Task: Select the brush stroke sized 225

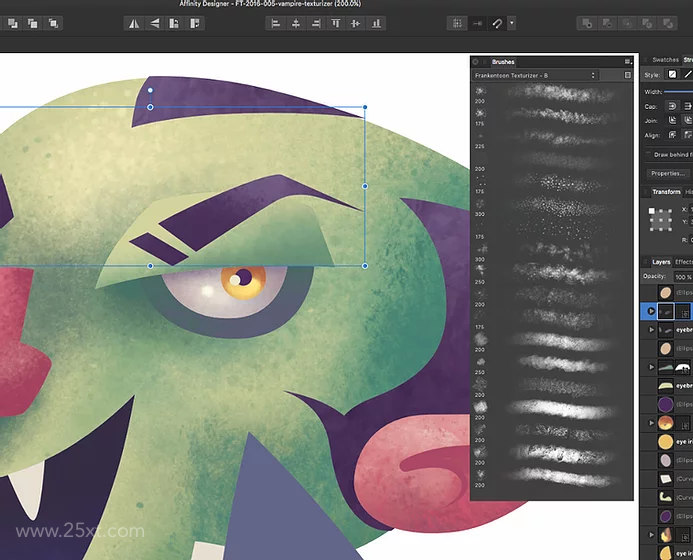Action: point(552,139)
